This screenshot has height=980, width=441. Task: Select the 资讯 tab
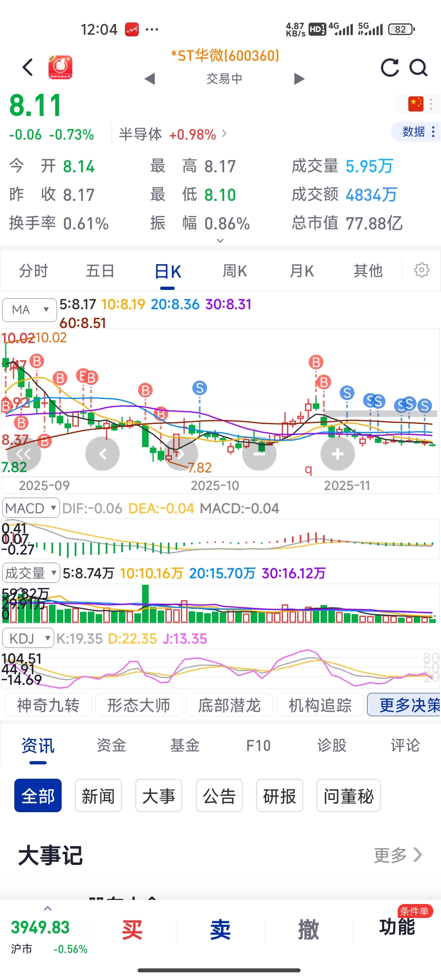(38, 746)
